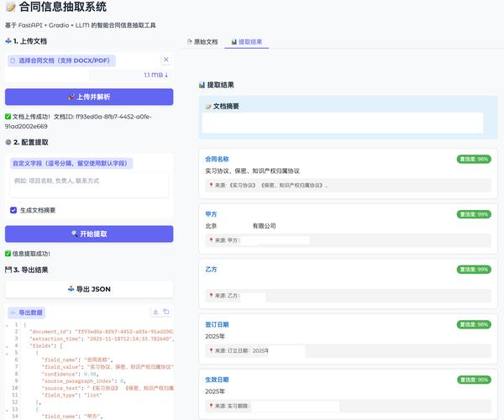Click the 来源: 实习期限 source line
The image size is (504, 420).
click(348, 406)
